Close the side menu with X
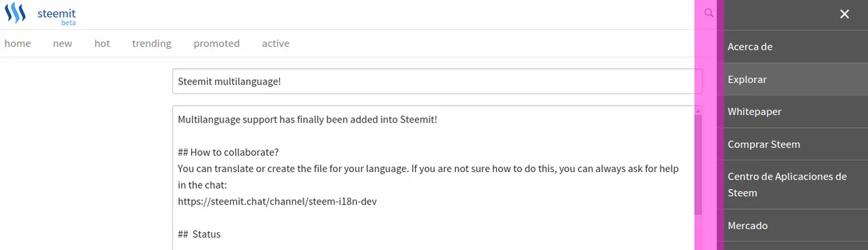 [x=844, y=14]
